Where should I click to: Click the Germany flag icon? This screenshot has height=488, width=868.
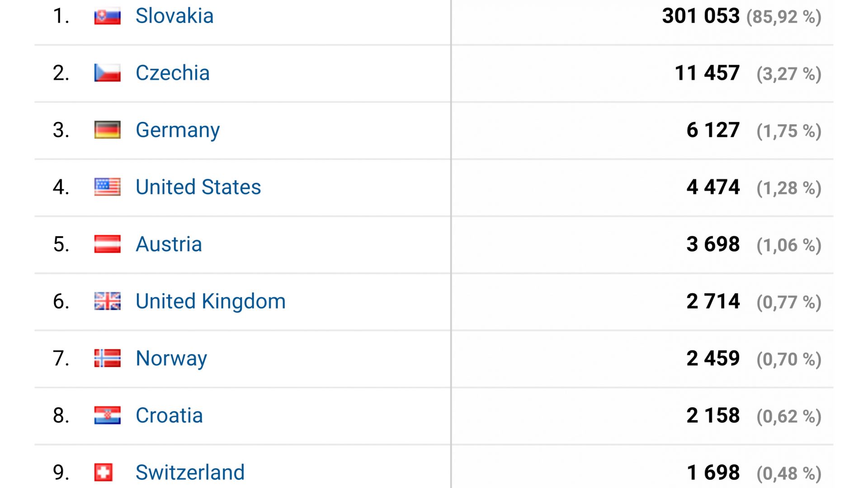click(107, 130)
